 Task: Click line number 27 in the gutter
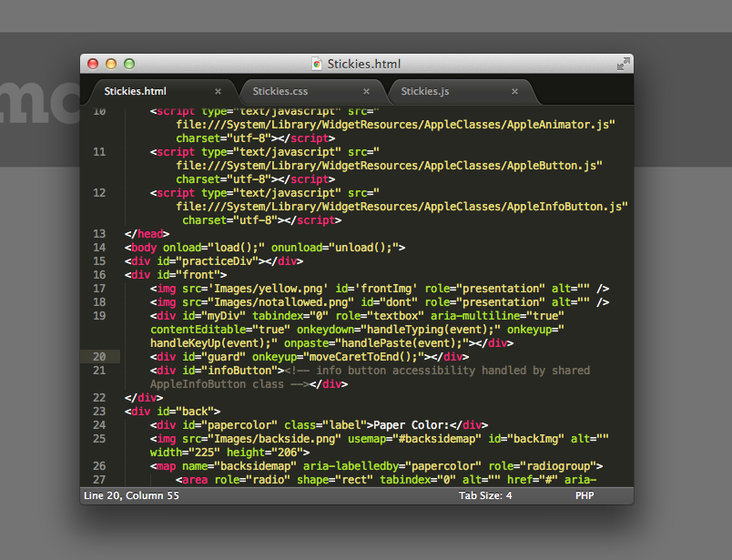(x=99, y=480)
